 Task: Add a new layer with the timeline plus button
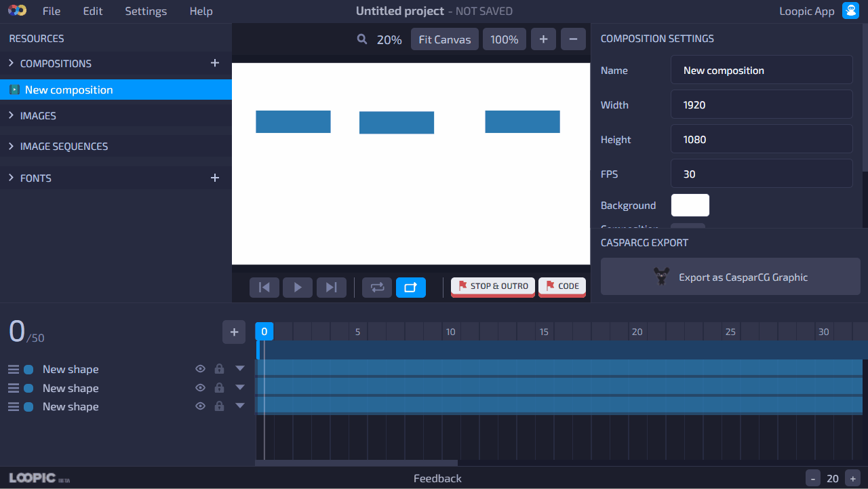(x=234, y=332)
